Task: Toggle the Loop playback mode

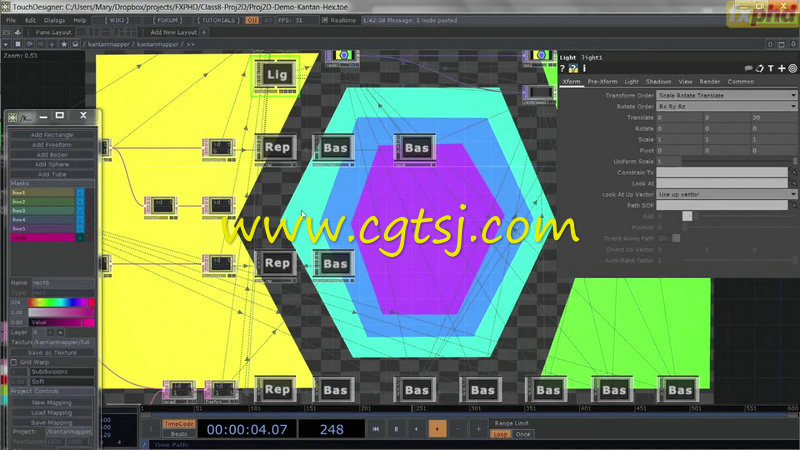Action: coord(500,434)
